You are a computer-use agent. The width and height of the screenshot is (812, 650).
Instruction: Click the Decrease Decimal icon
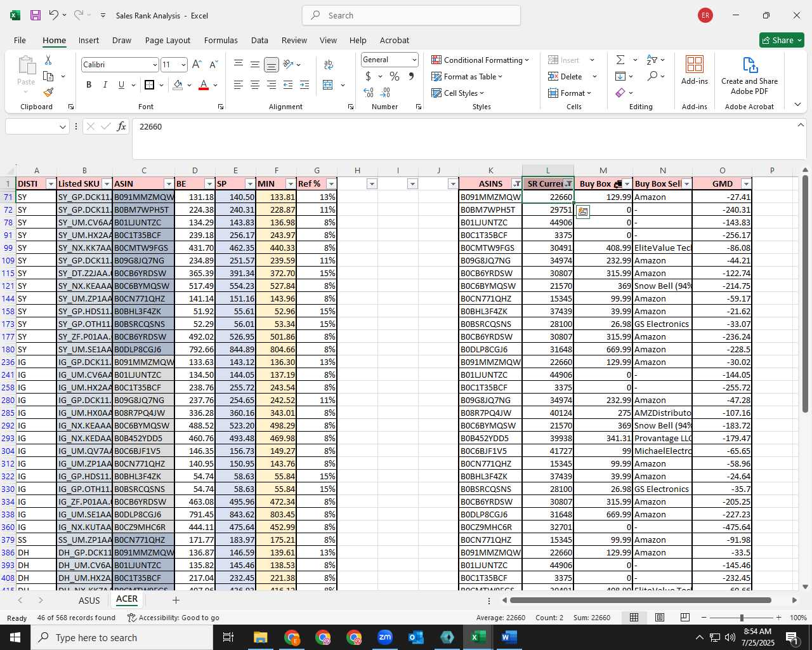point(385,93)
